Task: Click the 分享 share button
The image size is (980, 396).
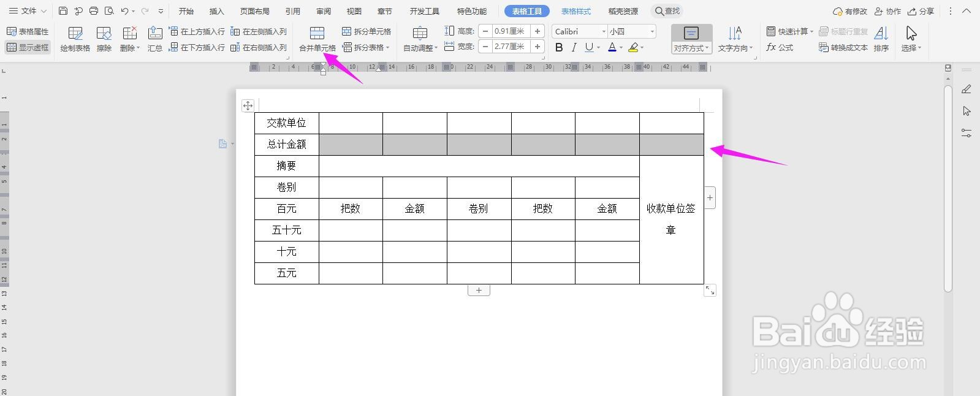Action: [921, 11]
